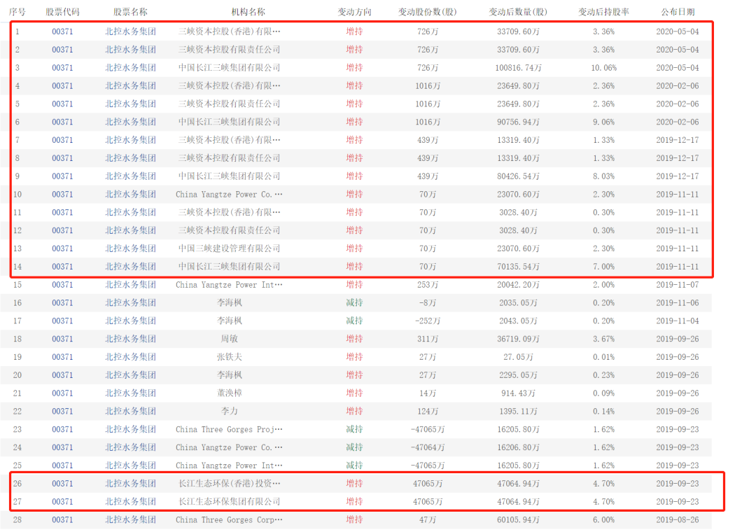Click the date 2019-08-26

coord(678,520)
